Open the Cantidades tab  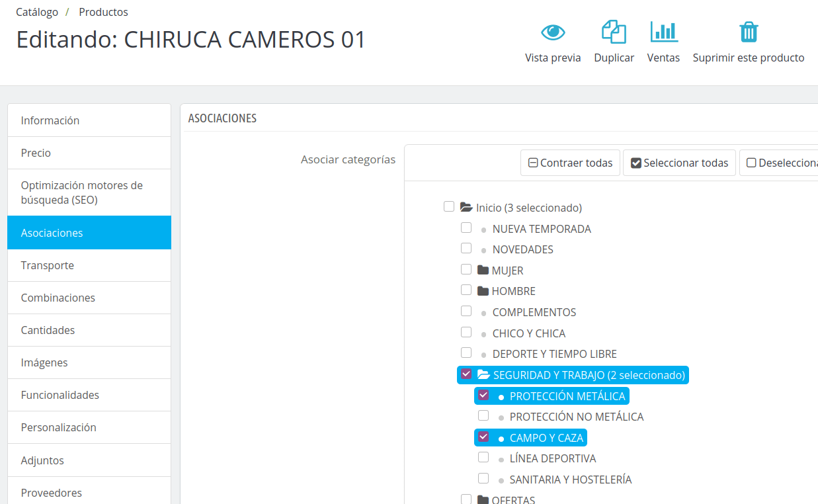point(89,330)
